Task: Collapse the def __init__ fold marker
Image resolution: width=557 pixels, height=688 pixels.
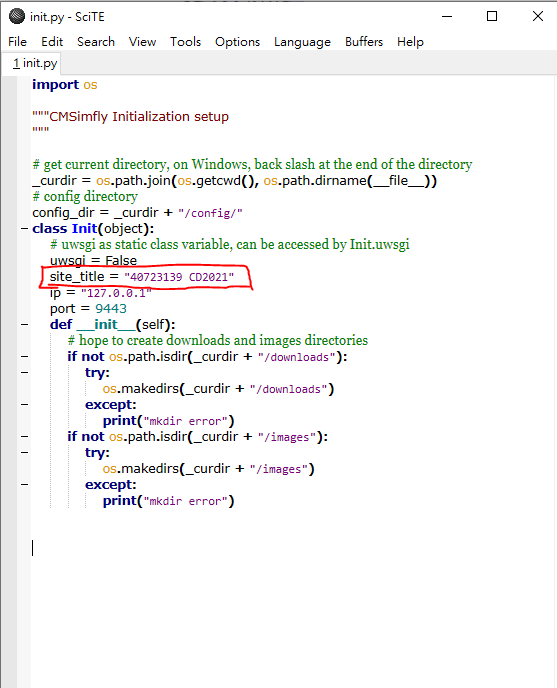Action: tap(24, 325)
